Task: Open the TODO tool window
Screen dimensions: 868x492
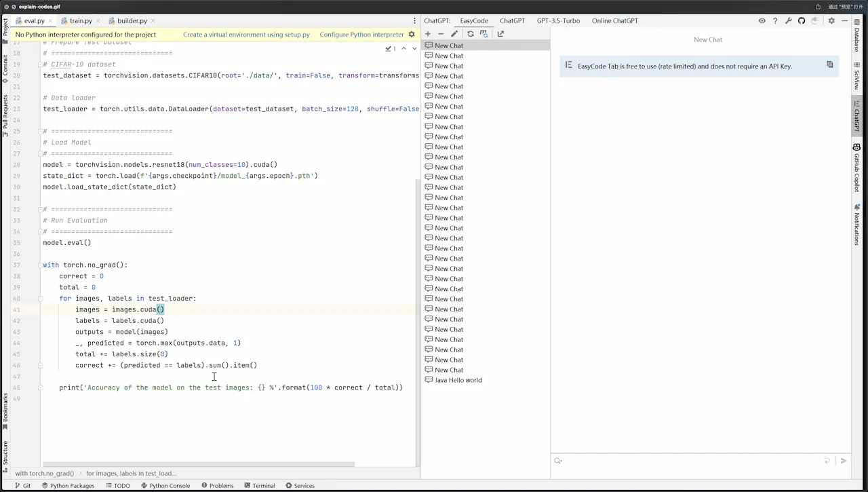Action: click(x=117, y=486)
